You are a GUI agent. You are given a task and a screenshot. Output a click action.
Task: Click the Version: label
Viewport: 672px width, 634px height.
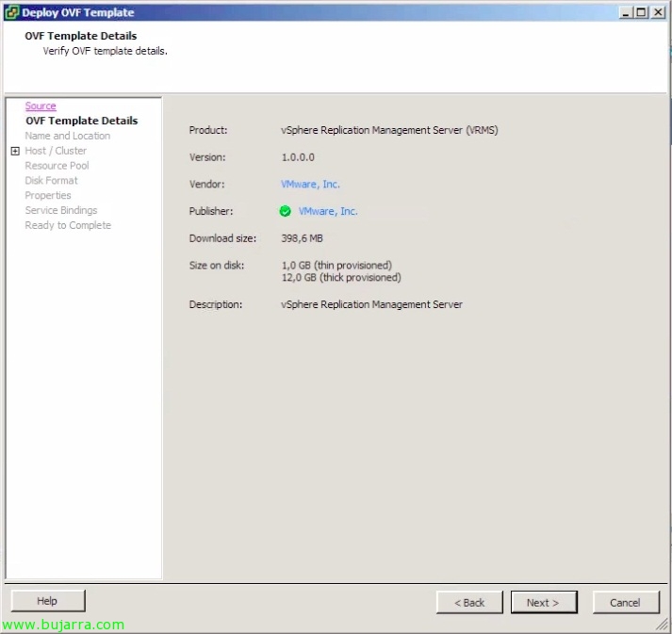click(x=207, y=157)
